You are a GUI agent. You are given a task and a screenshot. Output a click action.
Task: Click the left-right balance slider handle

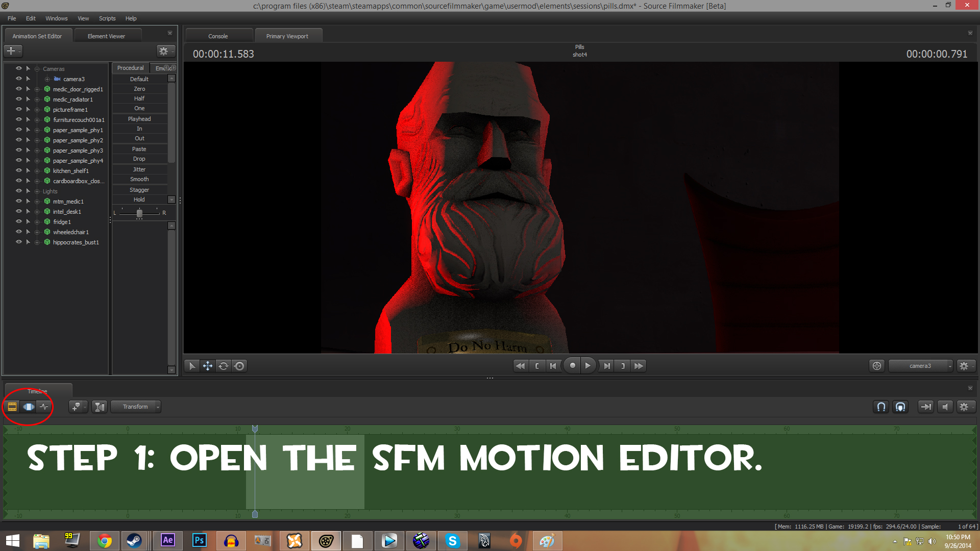click(139, 213)
